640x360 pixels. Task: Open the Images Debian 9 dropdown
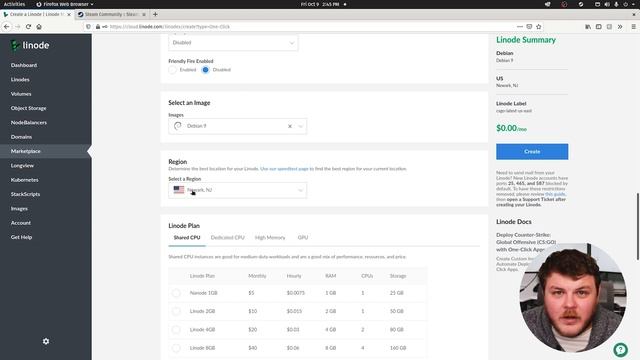[x=238, y=126]
